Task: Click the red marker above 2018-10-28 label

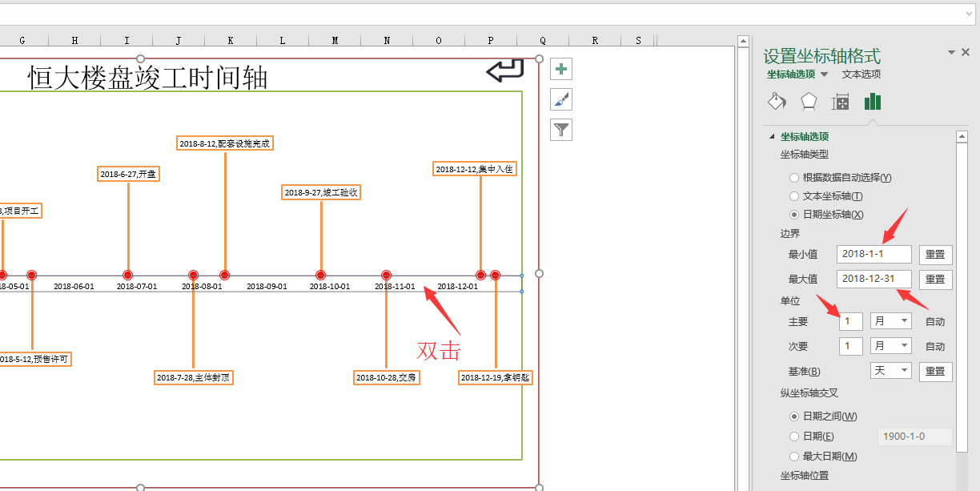Action: click(x=386, y=275)
